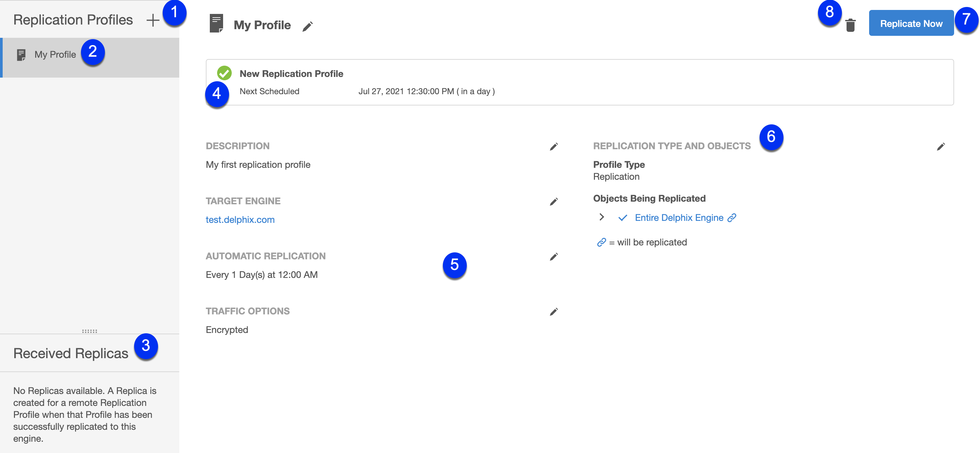This screenshot has height=453, width=980.
Task: Click the Replication Profiles heading
Action: [x=73, y=20]
